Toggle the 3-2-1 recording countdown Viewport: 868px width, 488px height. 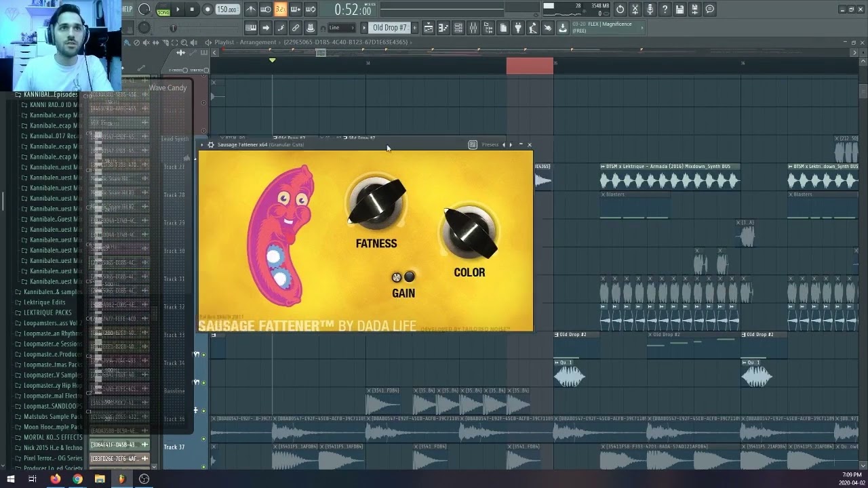[281, 9]
